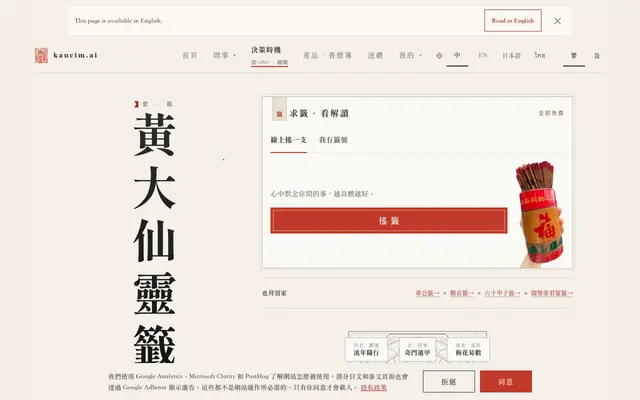Switch language to EN
This screenshot has width=640, height=400.
click(x=483, y=55)
